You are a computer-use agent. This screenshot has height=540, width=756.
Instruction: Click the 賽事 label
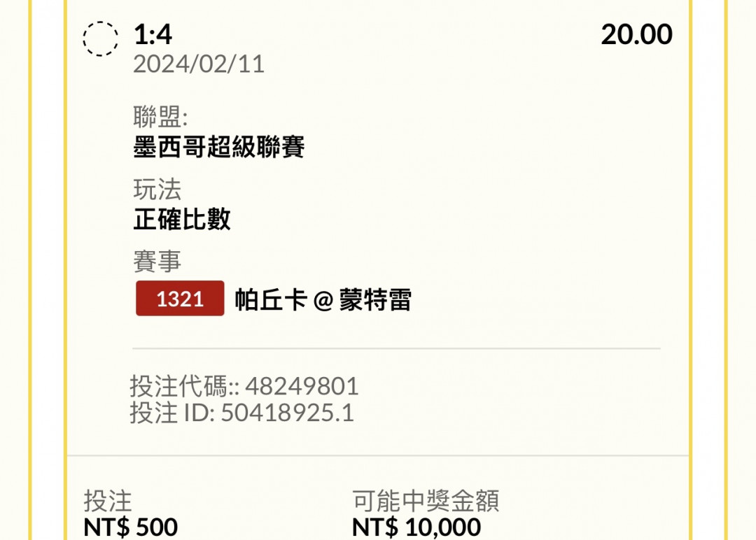[x=157, y=262]
